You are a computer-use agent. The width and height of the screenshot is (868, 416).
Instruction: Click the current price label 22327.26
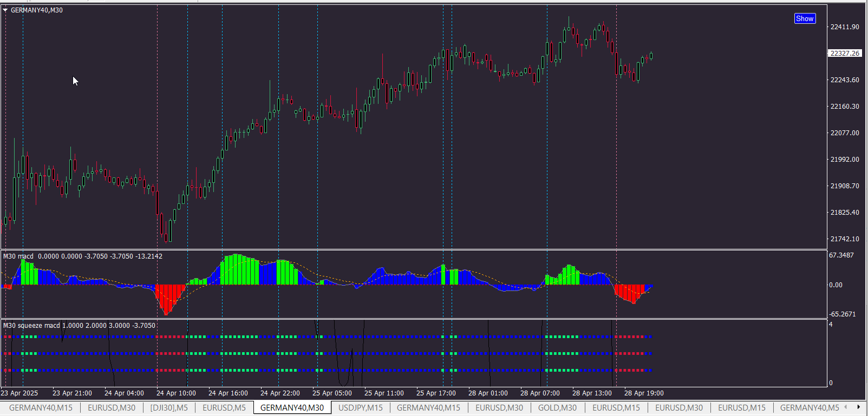[845, 53]
